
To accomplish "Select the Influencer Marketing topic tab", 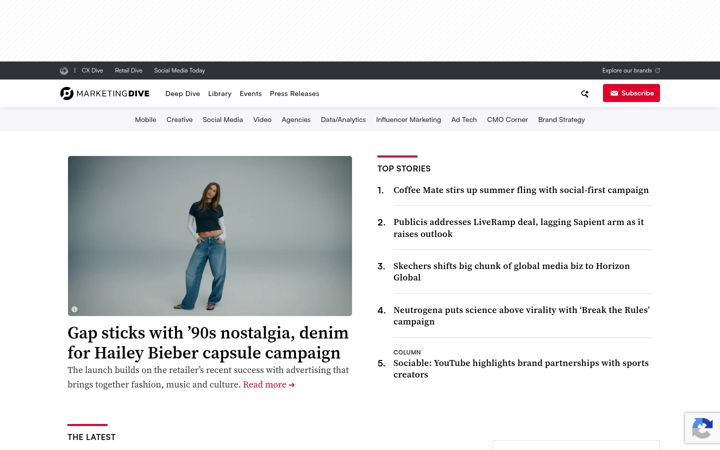I will [408, 120].
